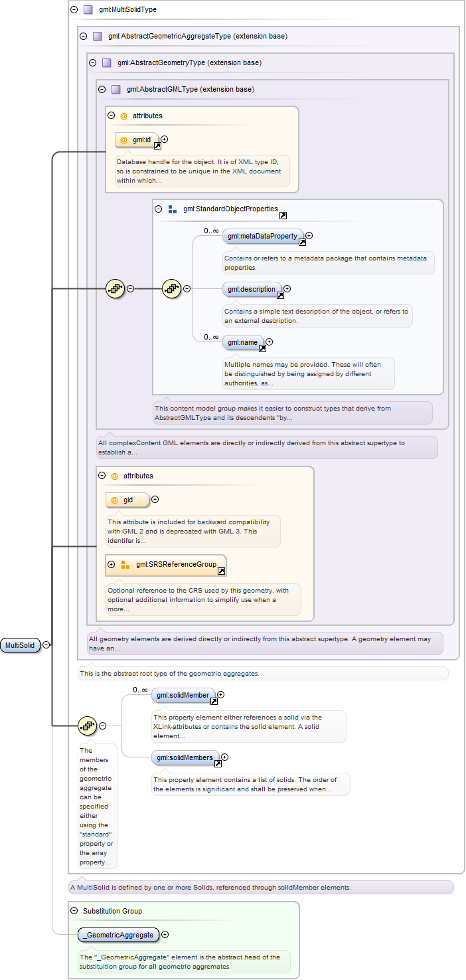Follow gml:SRSReferenceGroup reference arrow
466x980 pixels.
(x=222, y=571)
